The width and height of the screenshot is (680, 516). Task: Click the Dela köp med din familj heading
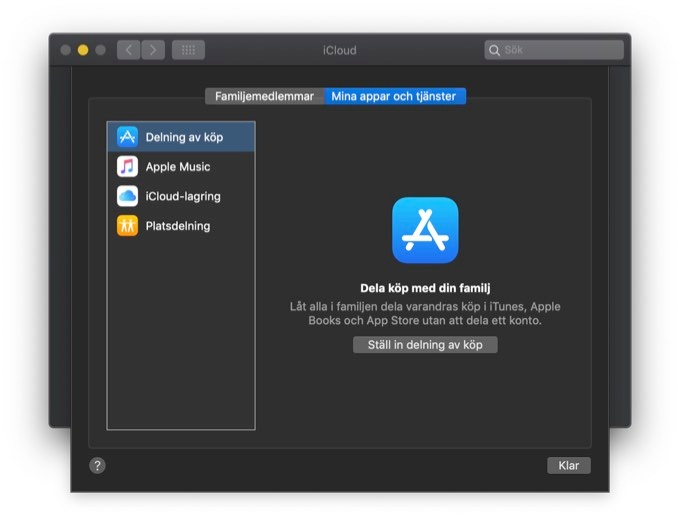[425, 288]
